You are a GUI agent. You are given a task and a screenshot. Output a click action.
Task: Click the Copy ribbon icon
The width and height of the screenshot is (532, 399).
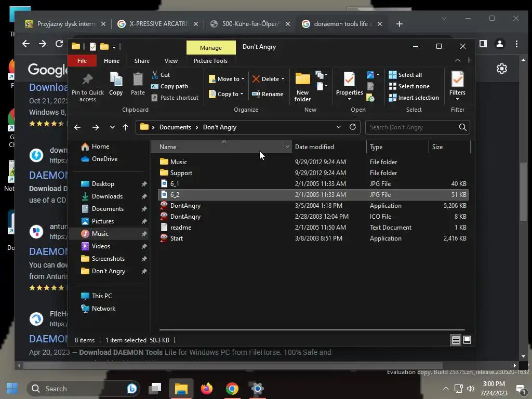coord(116,79)
